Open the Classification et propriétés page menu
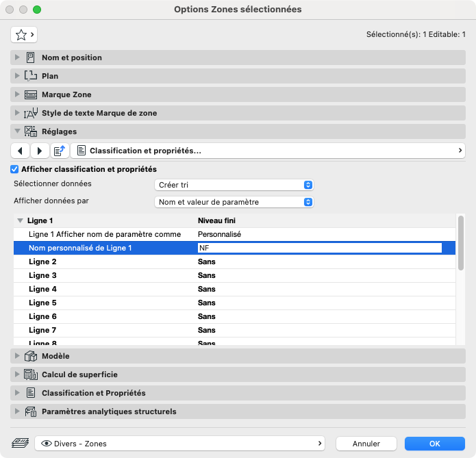 pyautogui.click(x=268, y=151)
